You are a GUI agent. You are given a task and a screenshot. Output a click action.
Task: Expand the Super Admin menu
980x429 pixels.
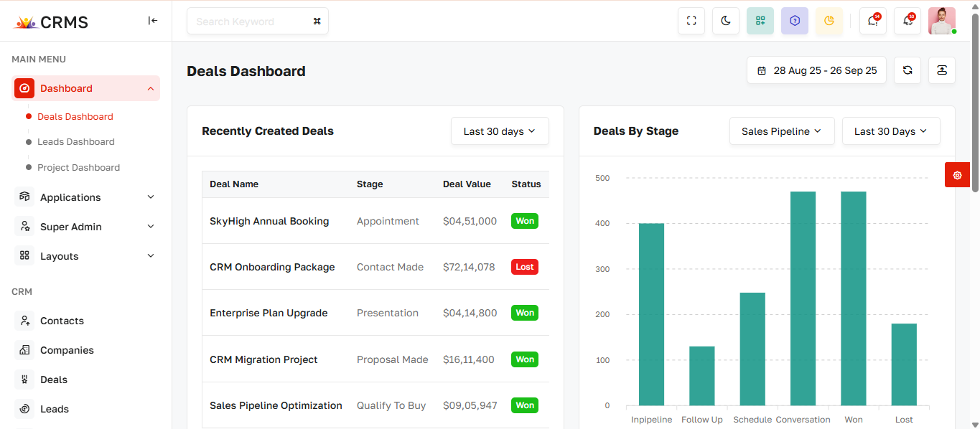coord(85,227)
